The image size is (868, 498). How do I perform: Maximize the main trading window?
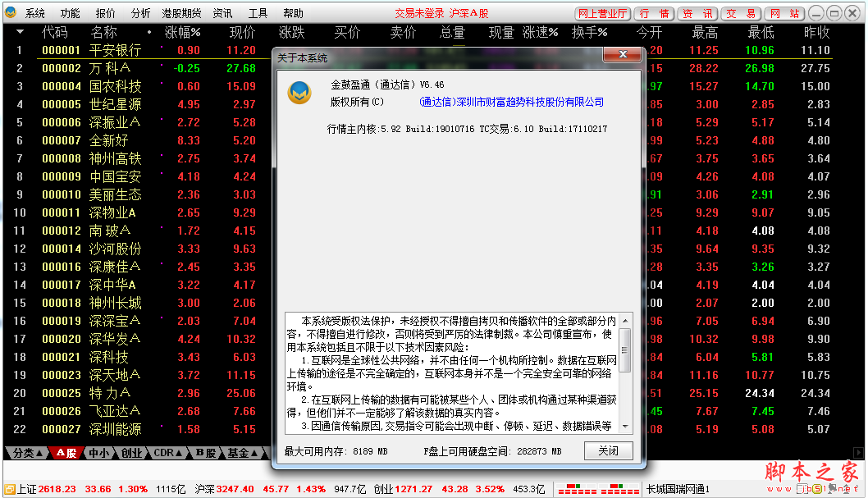point(834,13)
